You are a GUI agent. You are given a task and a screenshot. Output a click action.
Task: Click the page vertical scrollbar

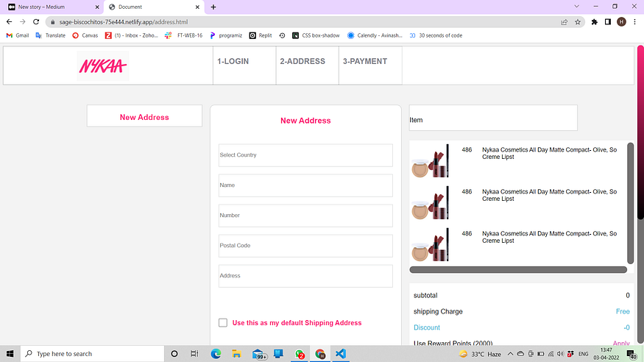pos(640,132)
